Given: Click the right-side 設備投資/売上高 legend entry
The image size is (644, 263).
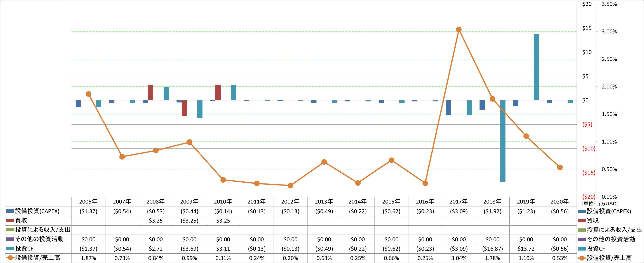Looking at the screenshot, I should (605, 258).
